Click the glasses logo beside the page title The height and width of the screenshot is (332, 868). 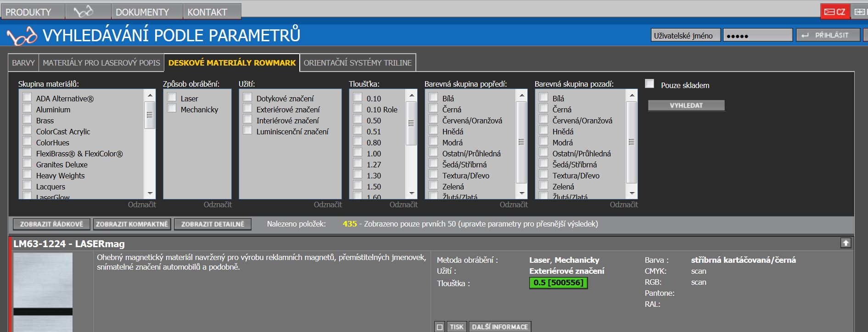(x=22, y=36)
